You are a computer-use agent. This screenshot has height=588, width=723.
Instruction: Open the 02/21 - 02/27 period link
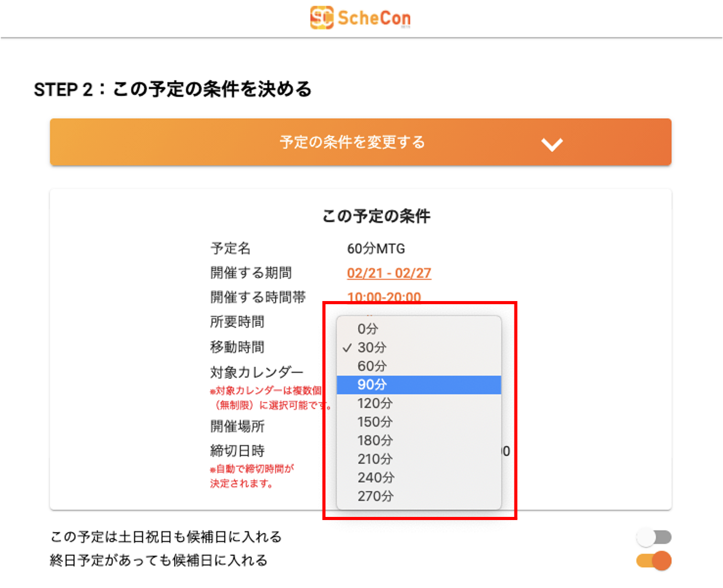coord(389,273)
